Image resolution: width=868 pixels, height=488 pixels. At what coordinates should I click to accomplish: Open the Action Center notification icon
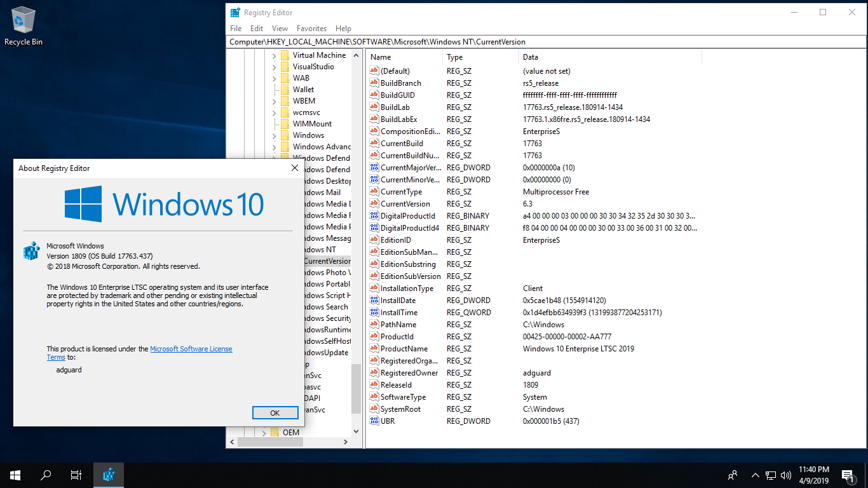847,475
